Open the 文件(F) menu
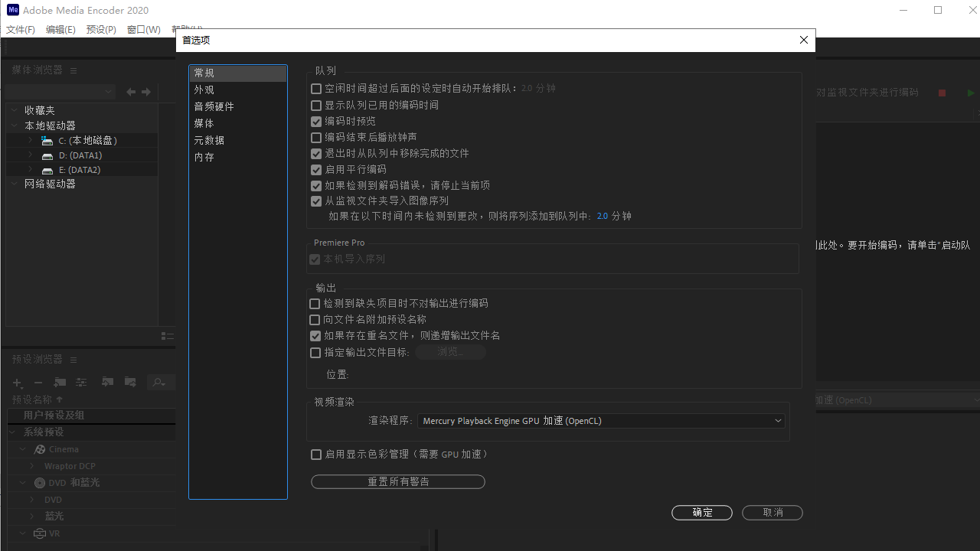 (19, 29)
